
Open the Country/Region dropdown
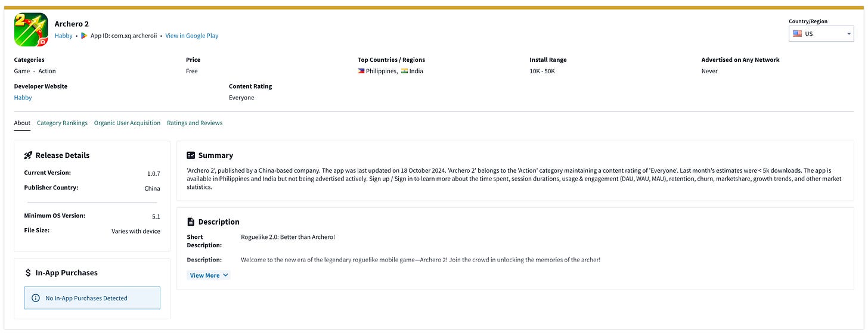(x=821, y=34)
